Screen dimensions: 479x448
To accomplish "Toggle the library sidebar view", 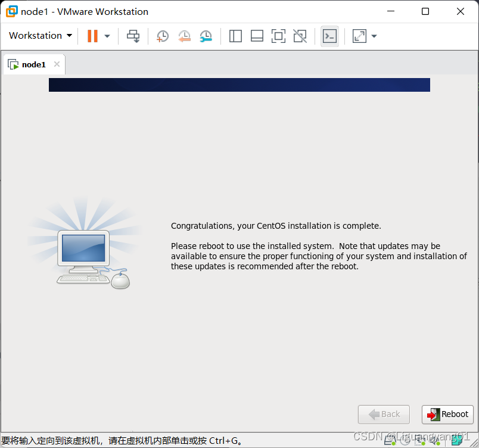I will coord(235,36).
